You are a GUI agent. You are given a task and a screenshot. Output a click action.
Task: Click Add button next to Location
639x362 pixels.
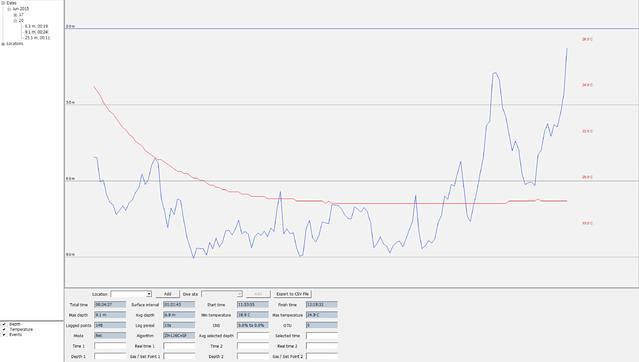coord(167,294)
